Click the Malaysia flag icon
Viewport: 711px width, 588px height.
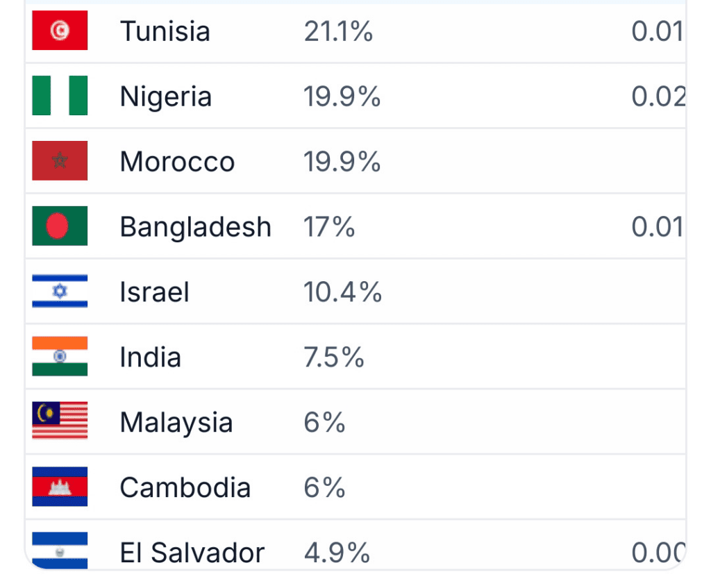click(x=60, y=421)
